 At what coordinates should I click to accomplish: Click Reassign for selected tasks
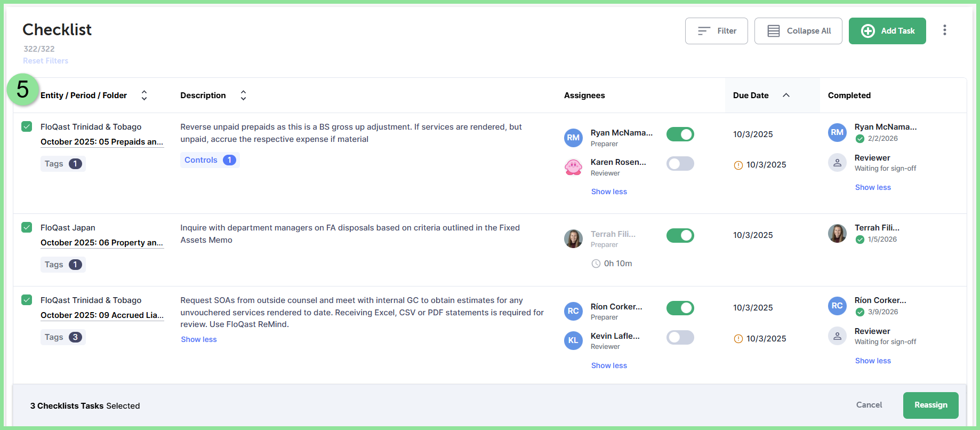931,405
